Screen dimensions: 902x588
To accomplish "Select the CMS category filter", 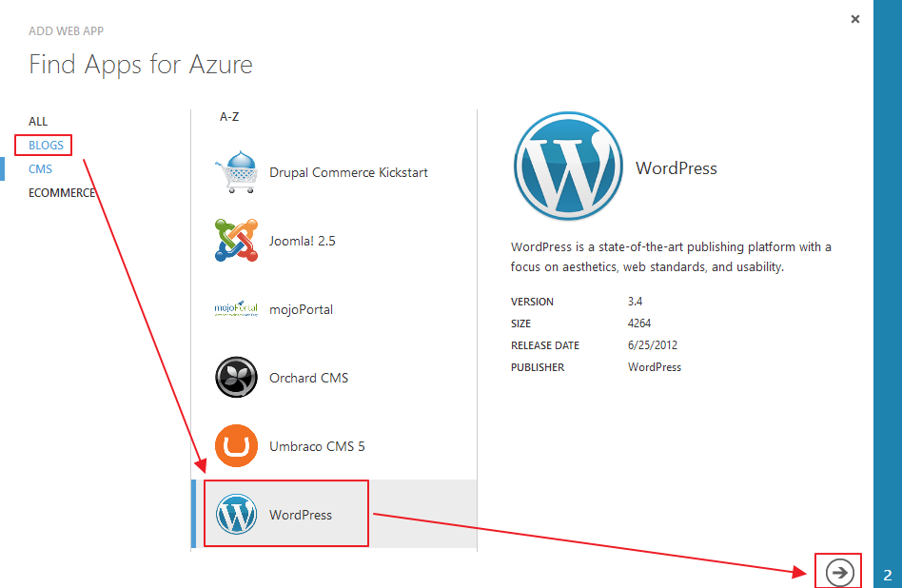I will pyautogui.click(x=40, y=169).
